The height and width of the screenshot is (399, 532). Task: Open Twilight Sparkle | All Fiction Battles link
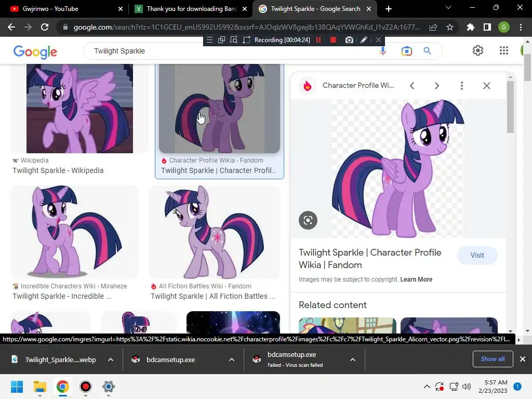(212, 296)
